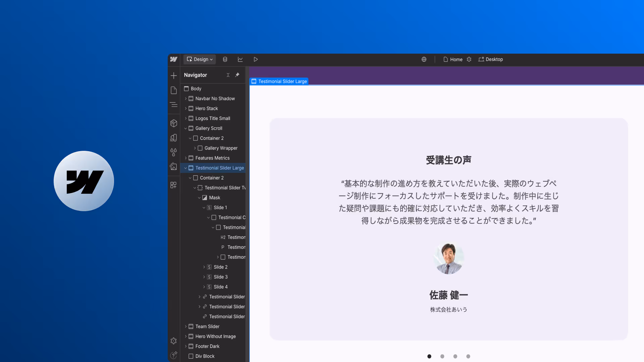The width and height of the screenshot is (644, 362).
Task: Expand the Hero Stack tree item
Action: click(185, 109)
